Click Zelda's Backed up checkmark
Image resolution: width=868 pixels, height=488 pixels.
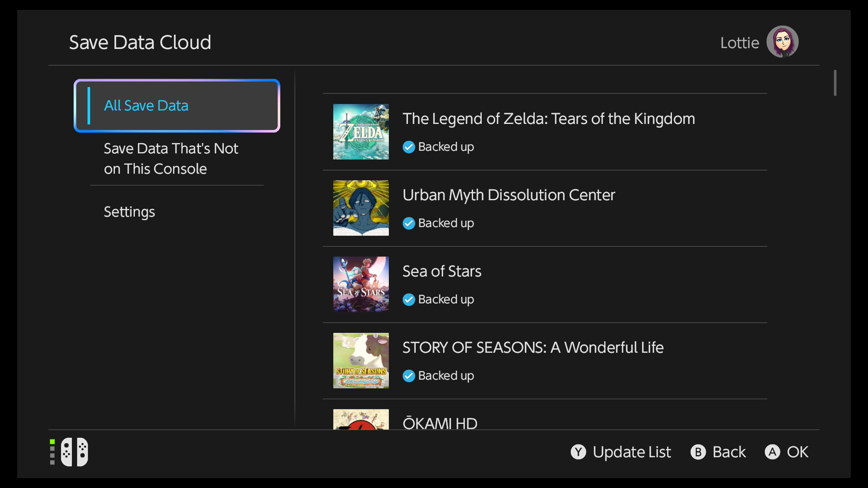coord(409,147)
